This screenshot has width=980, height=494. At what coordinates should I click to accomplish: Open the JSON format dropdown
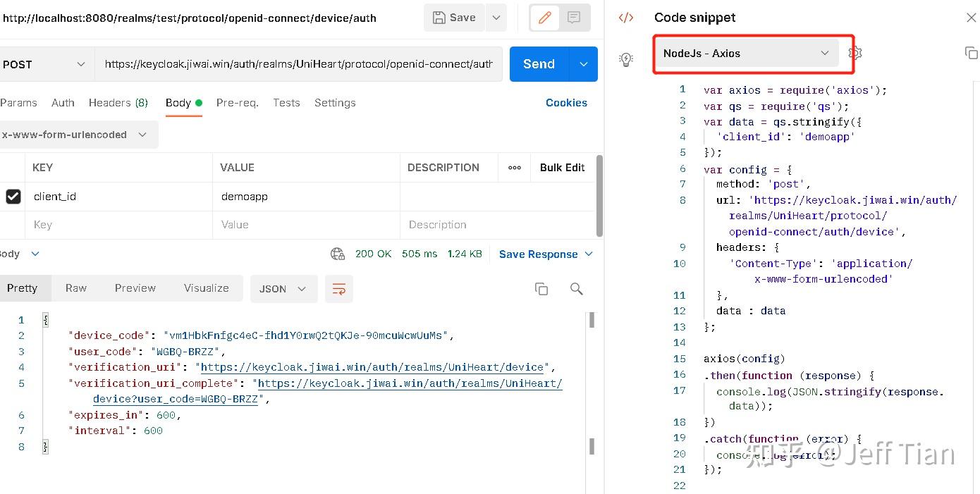pos(282,289)
